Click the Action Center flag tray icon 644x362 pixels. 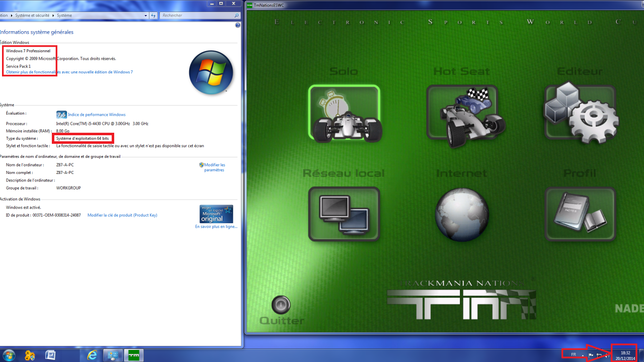click(591, 355)
